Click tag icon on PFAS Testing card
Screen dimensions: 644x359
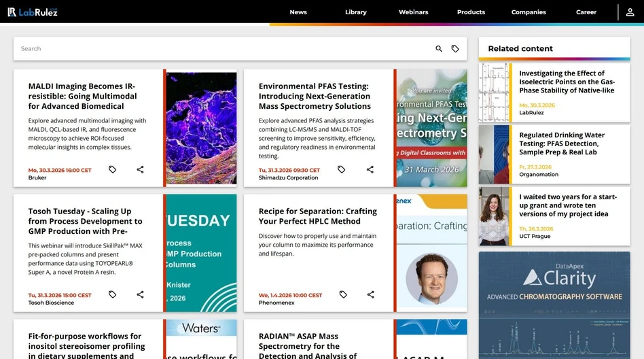tap(343, 169)
